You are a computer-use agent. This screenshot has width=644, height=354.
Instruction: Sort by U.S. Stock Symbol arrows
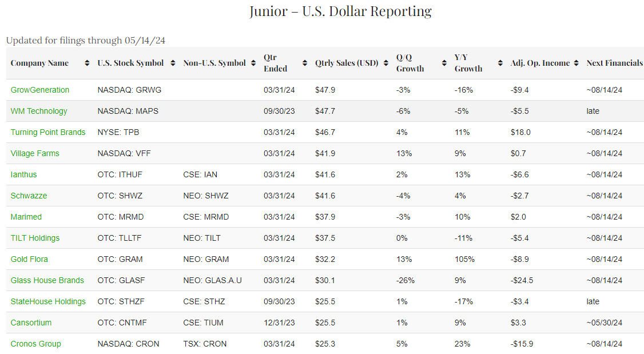(x=173, y=63)
